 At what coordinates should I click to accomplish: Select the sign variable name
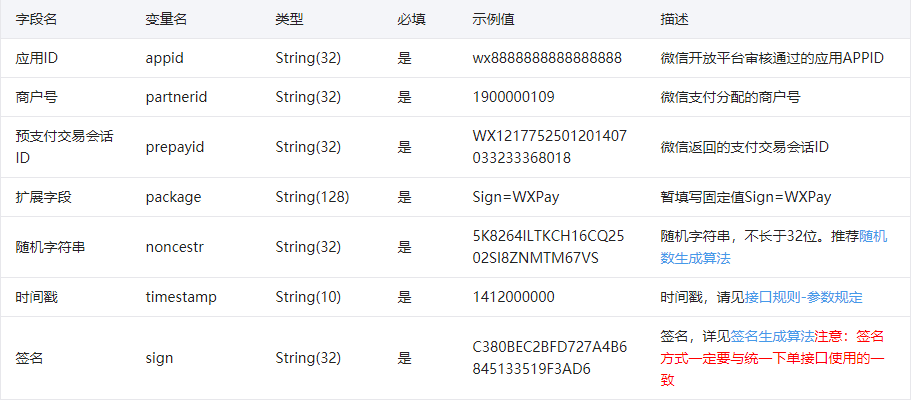coord(159,358)
